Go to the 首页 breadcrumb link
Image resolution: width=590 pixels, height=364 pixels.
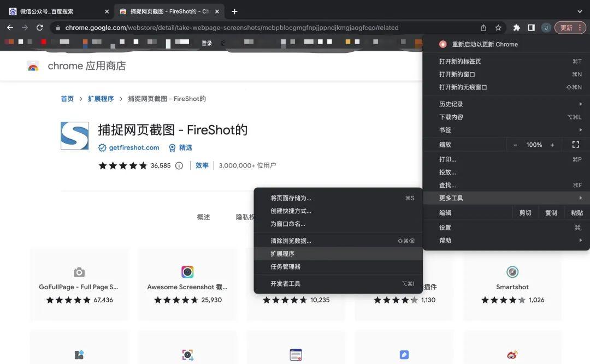(67, 99)
